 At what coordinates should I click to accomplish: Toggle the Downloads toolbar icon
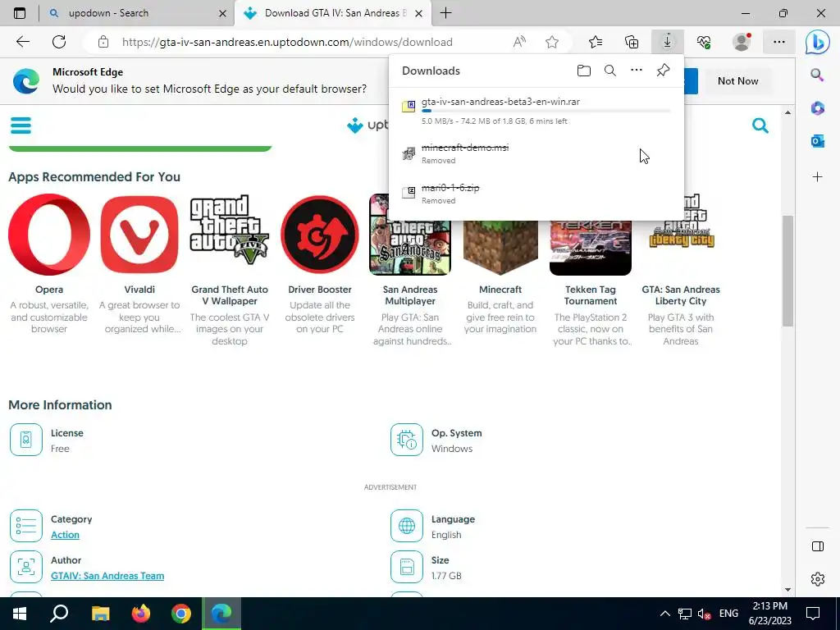pyautogui.click(x=668, y=42)
